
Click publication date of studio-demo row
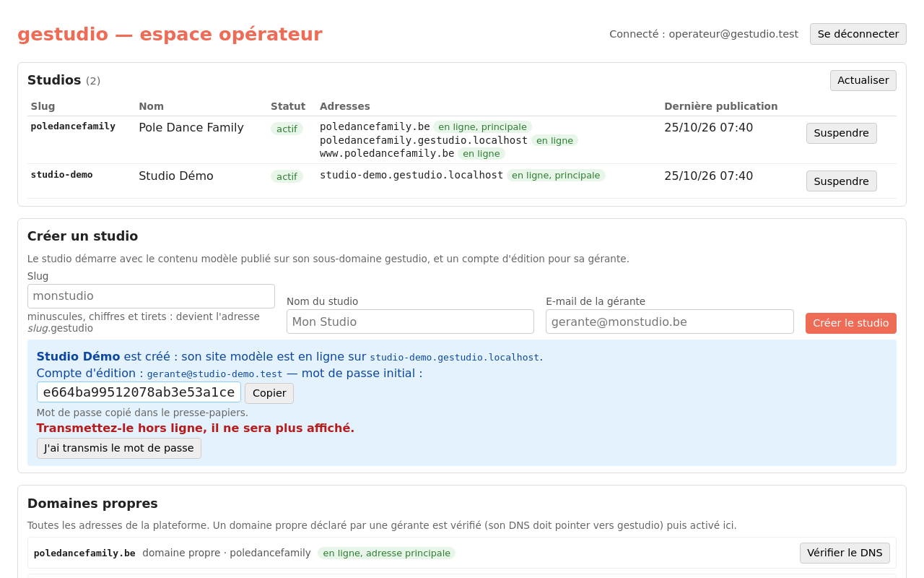[708, 176]
